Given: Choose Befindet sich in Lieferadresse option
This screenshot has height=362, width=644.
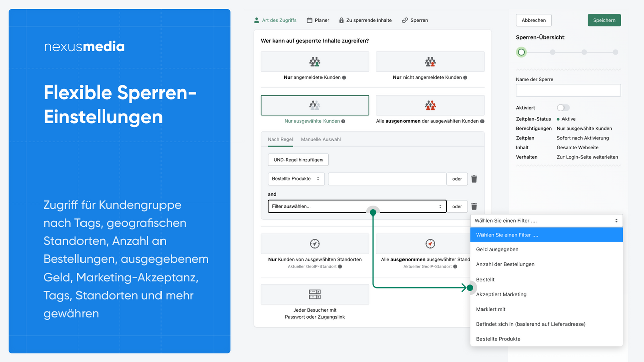Looking at the screenshot, I should 546,324.
